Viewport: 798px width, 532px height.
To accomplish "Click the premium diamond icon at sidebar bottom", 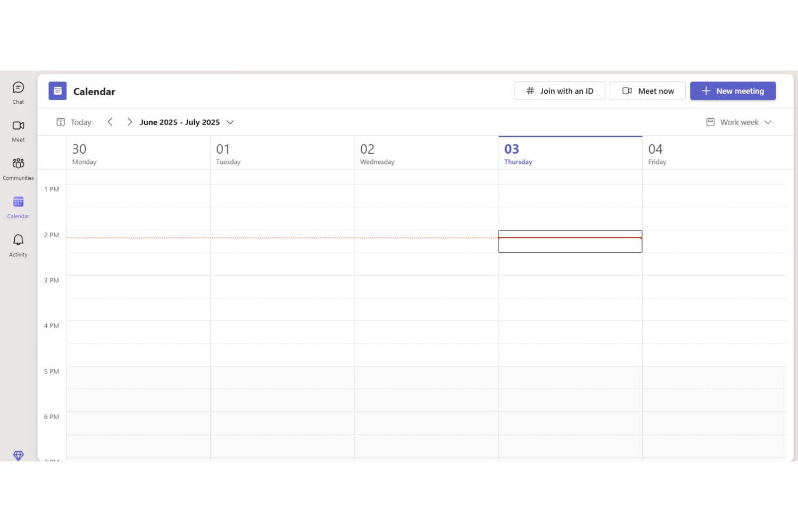I will [x=18, y=455].
